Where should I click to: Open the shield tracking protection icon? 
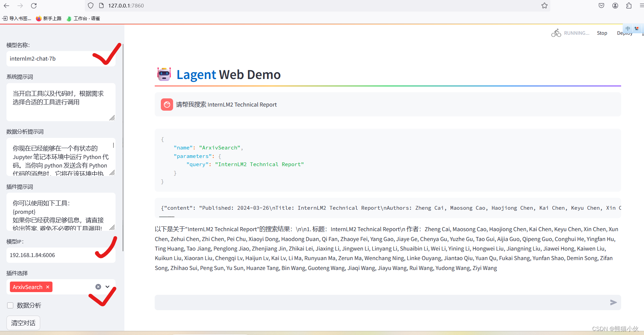[x=91, y=5]
